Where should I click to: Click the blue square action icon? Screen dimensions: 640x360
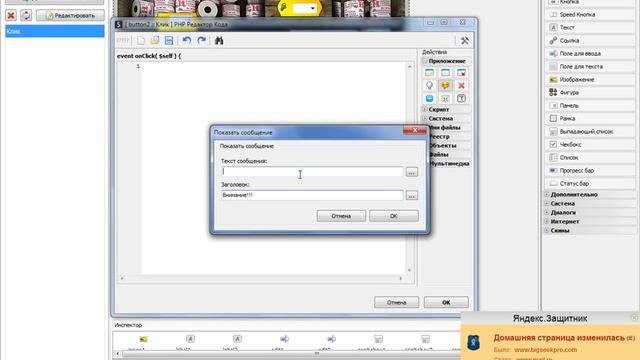(429, 98)
